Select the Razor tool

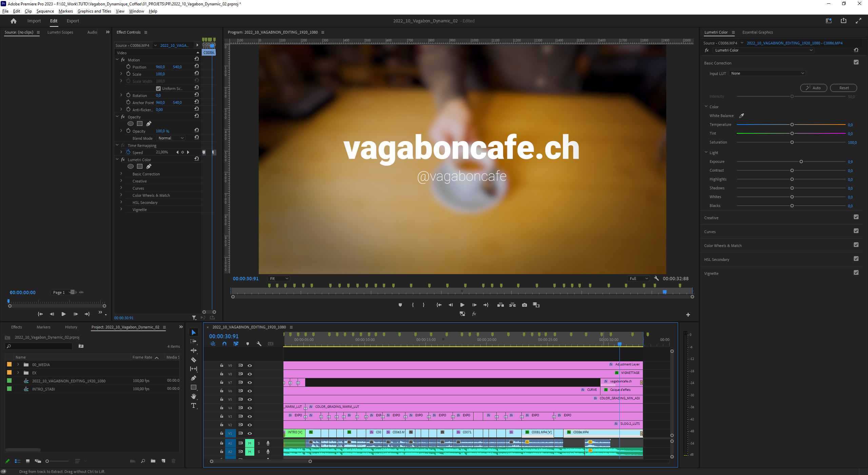(194, 360)
